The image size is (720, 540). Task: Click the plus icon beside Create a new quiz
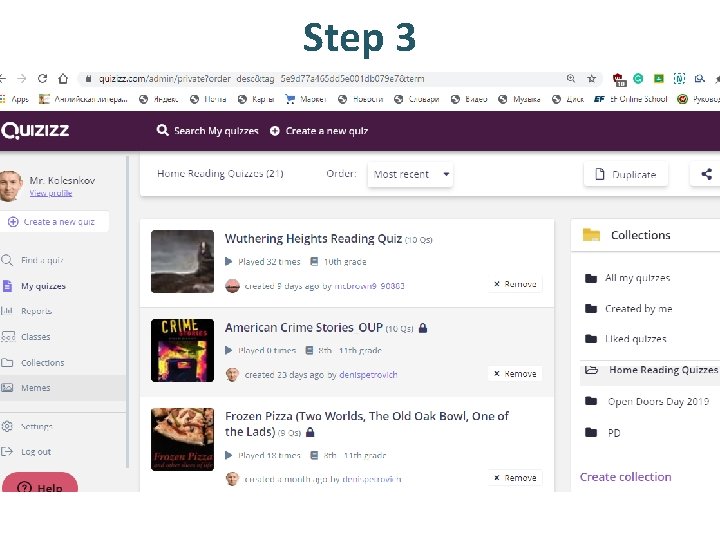click(275, 131)
